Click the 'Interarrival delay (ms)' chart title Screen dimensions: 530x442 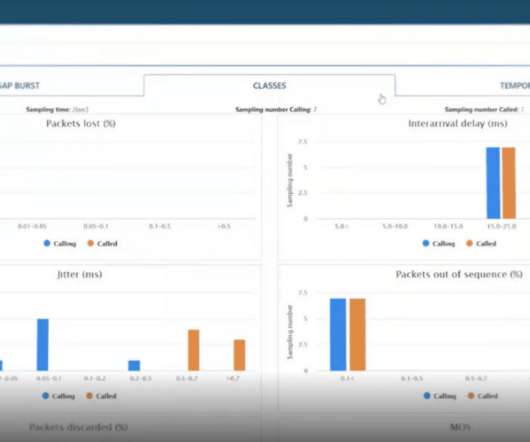click(x=458, y=124)
